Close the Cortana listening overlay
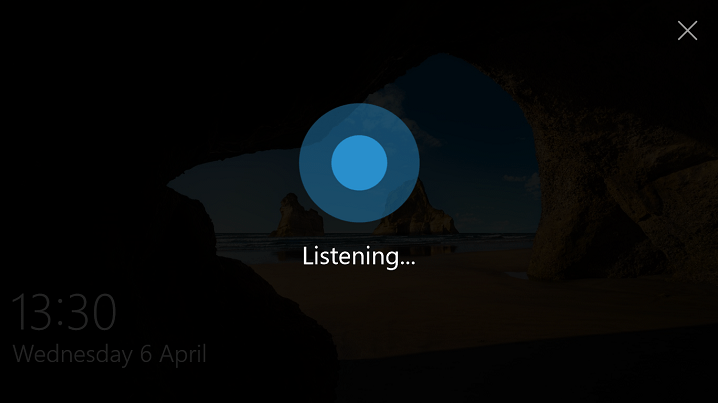718x403 pixels. [687, 31]
